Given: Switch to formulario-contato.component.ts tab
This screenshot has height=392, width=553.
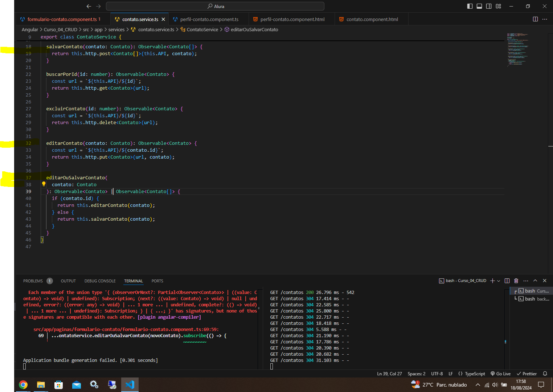Looking at the screenshot, I should pos(62,19).
